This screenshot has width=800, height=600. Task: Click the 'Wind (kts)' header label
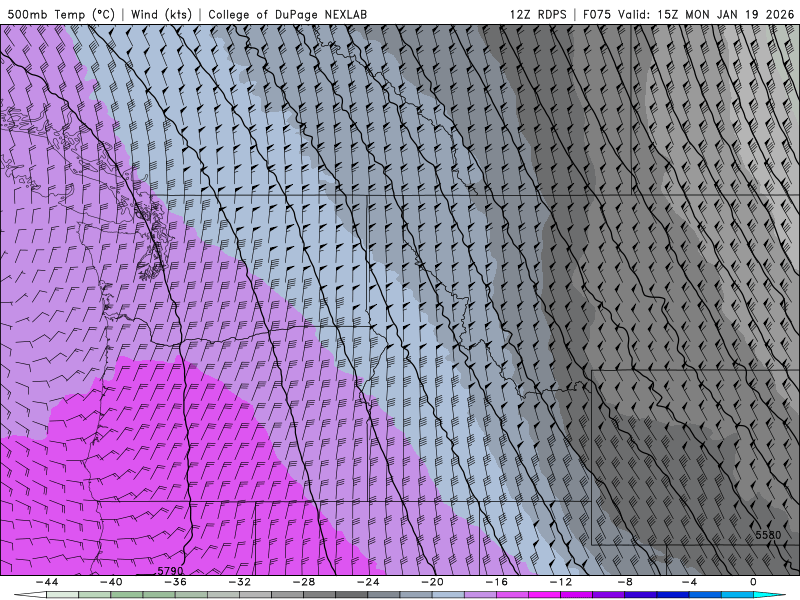[x=161, y=14]
